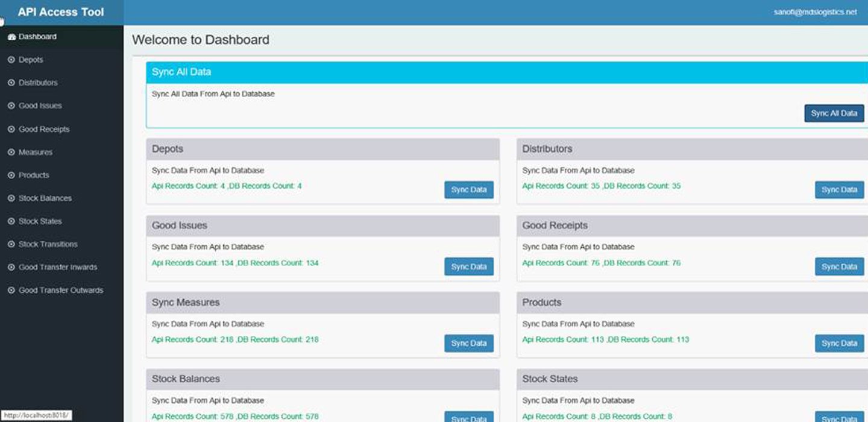
Task: Click the API Access Tool title
Action: coord(61,12)
